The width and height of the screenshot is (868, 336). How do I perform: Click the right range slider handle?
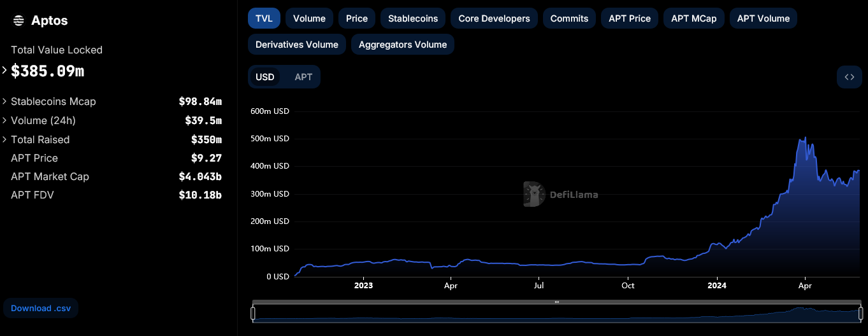(x=860, y=313)
